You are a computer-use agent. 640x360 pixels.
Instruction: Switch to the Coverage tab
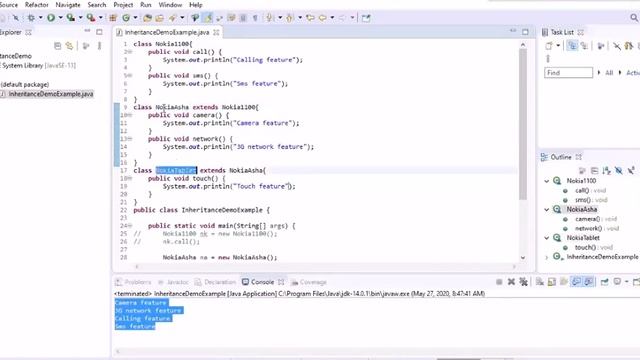pyautogui.click(x=309, y=282)
